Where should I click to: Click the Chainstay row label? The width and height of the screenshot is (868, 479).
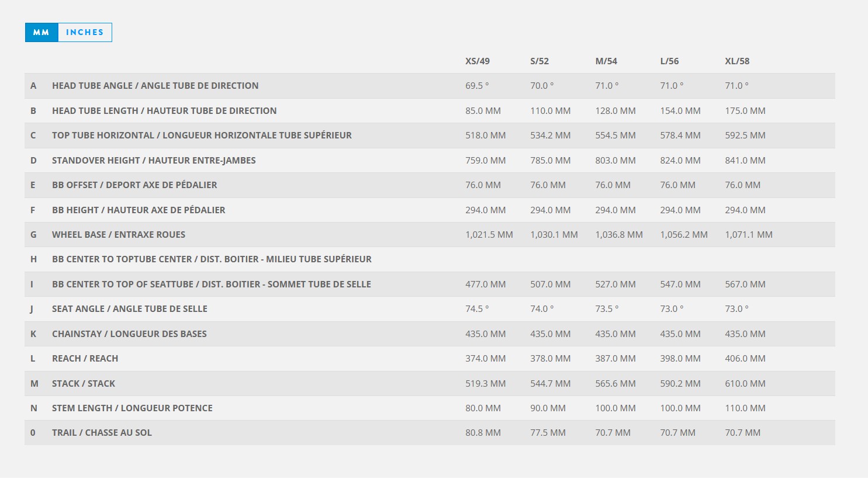tap(129, 334)
